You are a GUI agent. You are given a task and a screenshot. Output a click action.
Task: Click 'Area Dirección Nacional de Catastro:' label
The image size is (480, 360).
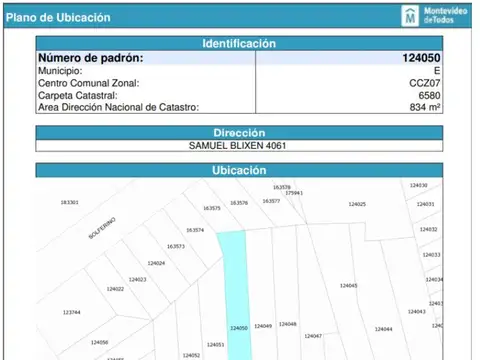coord(118,107)
